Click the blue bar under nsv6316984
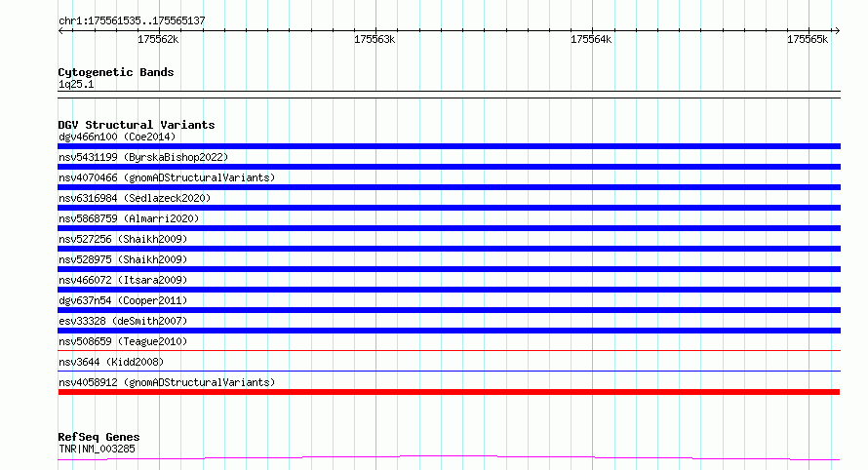 pos(449,208)
